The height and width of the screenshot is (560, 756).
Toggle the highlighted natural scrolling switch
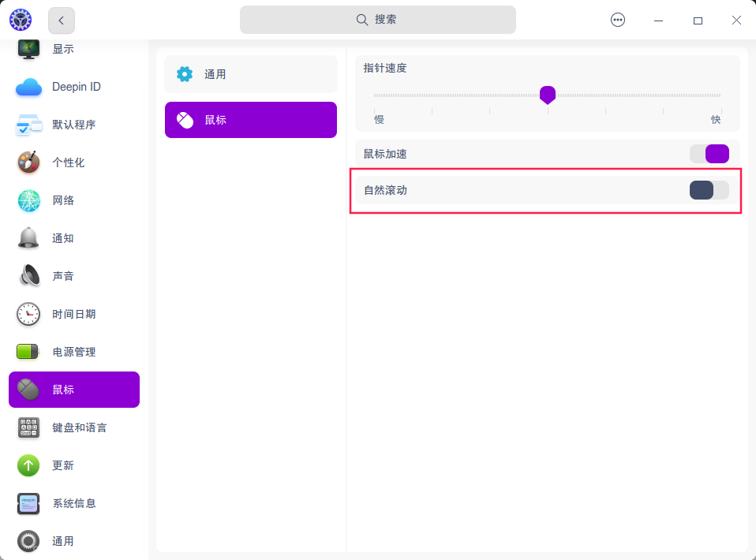coord(709,190)
